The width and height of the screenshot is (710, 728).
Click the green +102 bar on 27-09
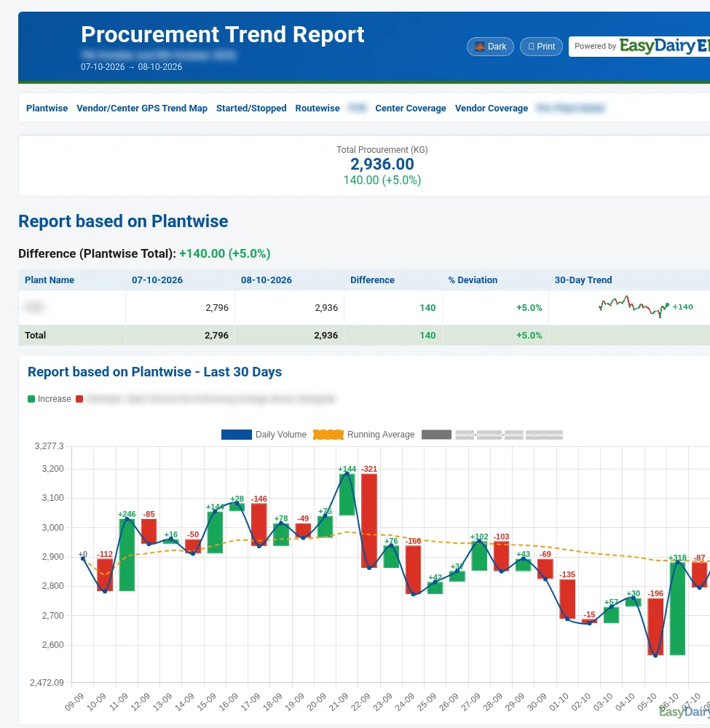(x=479, y=555)
